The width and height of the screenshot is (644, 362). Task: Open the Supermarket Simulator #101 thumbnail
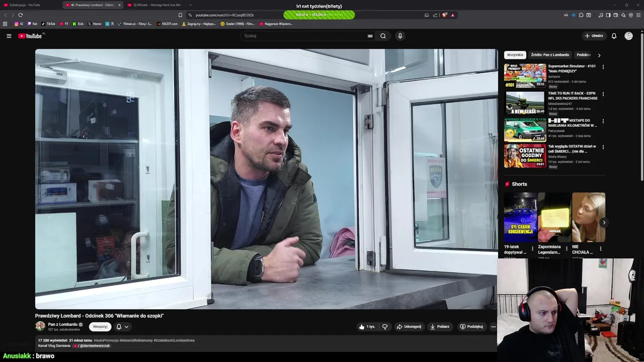(525, 75)
